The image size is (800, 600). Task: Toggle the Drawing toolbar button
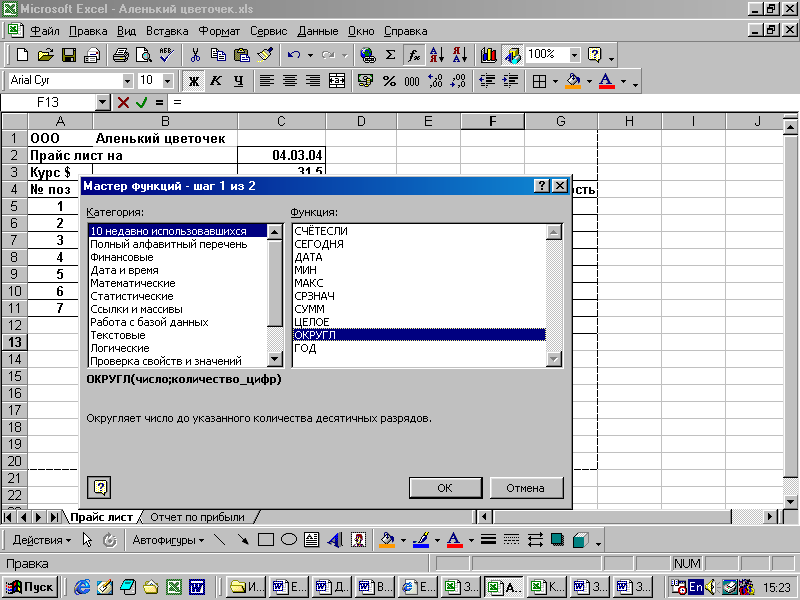[x=512, y=55]
